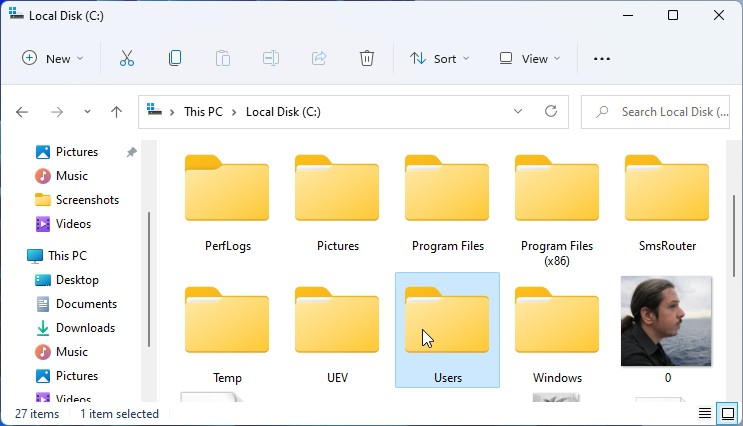Click the 27 items status text

(x=37, y=414)
